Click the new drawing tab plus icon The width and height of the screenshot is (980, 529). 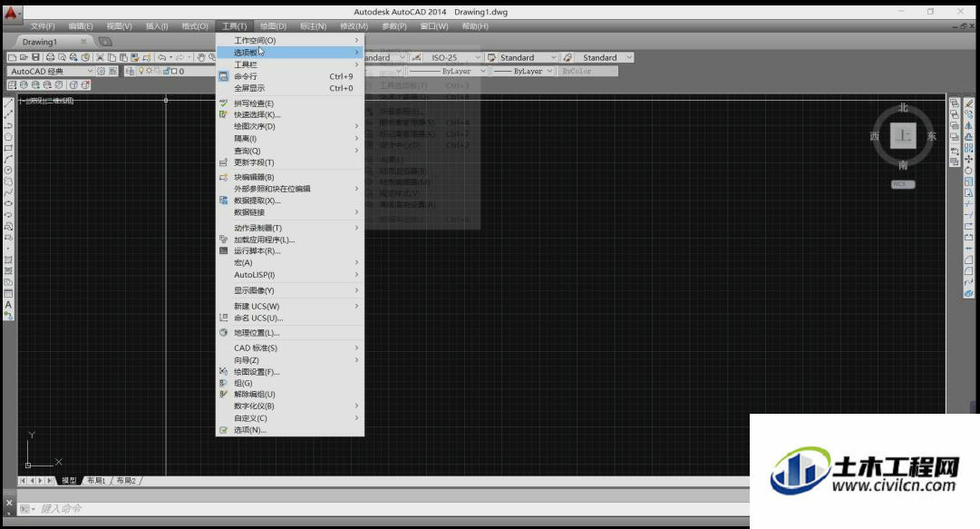pyautogui.click(x=106, y=42)
